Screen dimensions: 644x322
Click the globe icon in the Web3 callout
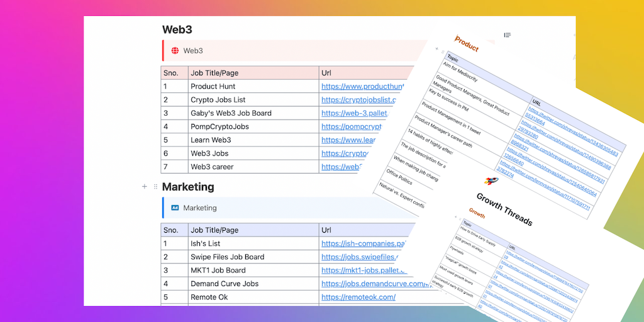click(175, 51)
